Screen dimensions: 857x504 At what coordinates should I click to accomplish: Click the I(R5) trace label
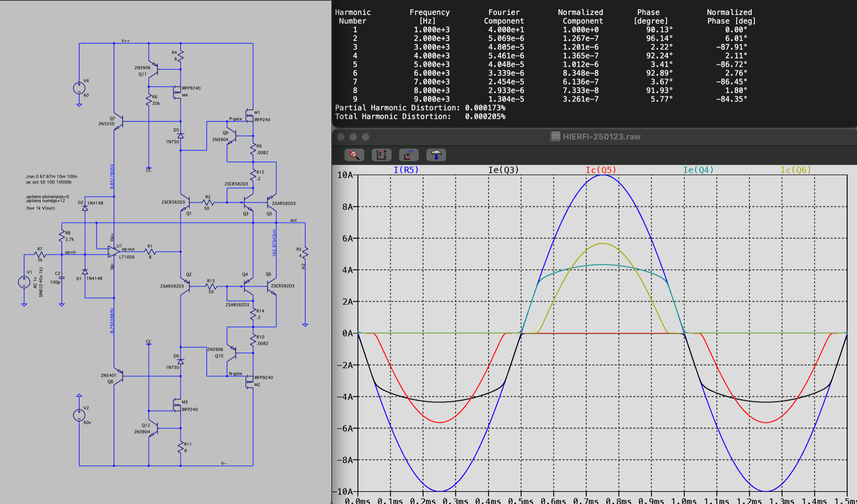click(x=406, y=170)
